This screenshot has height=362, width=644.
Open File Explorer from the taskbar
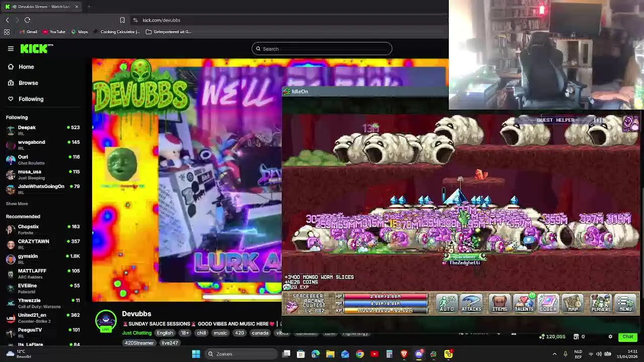coord(330,354)
